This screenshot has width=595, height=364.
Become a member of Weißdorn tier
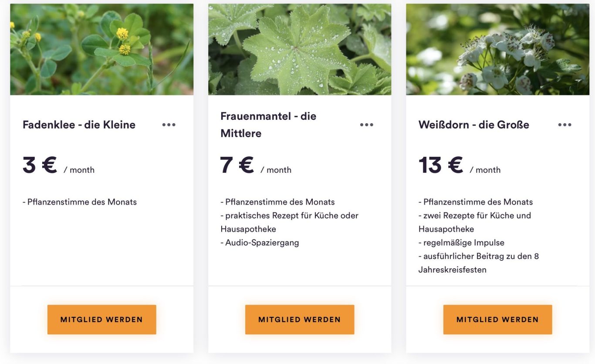pos(497,320)
